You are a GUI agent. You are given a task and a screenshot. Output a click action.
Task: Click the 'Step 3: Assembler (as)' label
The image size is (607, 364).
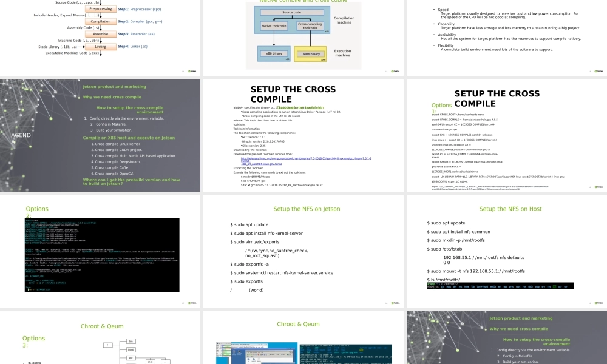136,34
